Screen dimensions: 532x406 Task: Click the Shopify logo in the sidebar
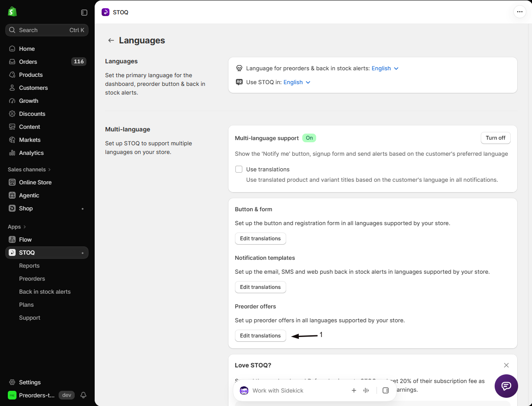tap(12, 12)
